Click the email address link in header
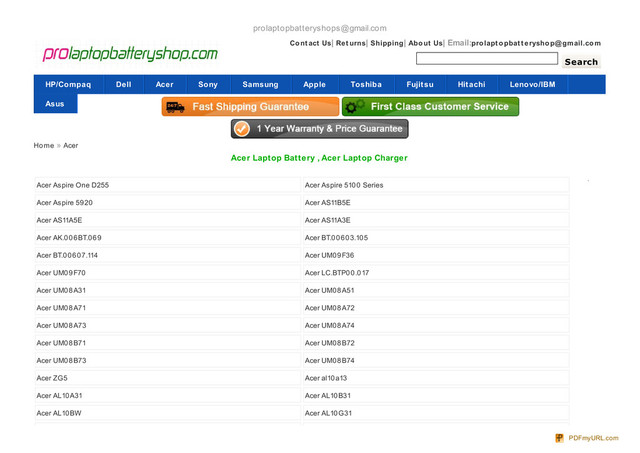Viewport: 640px width, 453px height. click(536, 43)
